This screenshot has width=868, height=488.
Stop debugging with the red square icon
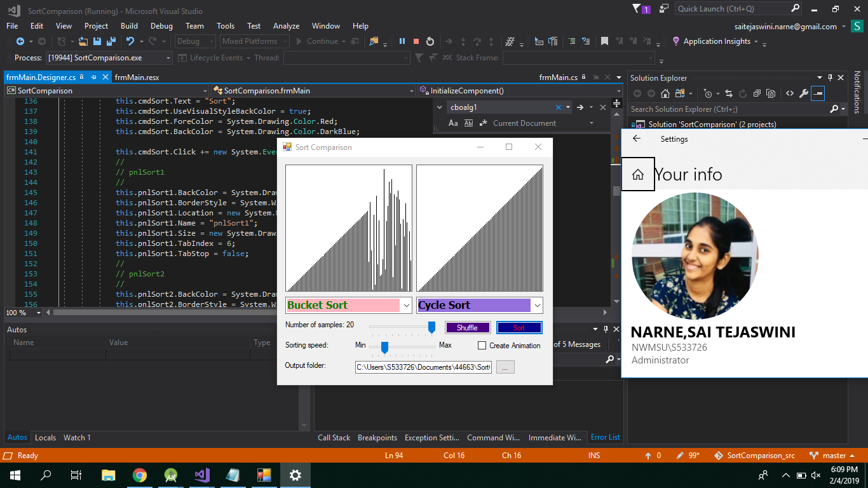(x=416, y=41)
